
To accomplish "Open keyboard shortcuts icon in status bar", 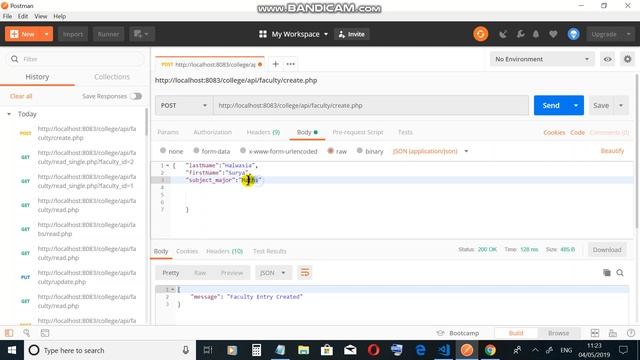I will 613,333.
